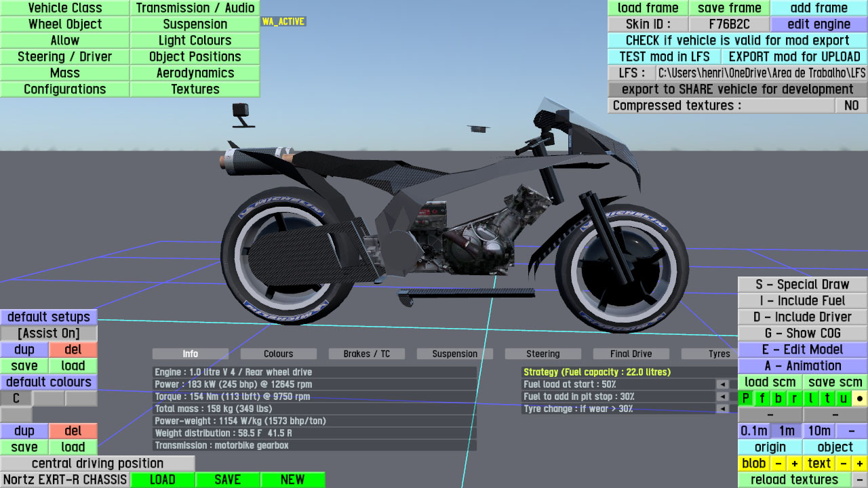Open the Aerodynamics menu
Image resolution: width=868 pixels, height=488 pixels.
coord(195,73)
